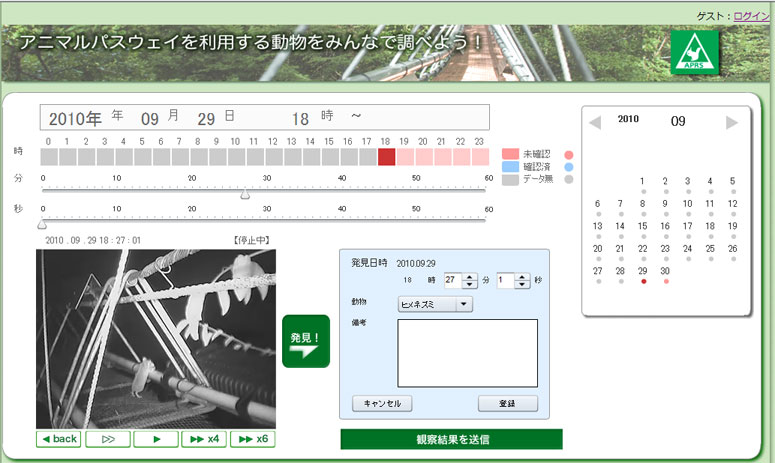Click the 登録 register button
Screen dimensions: 775x463
coord(507,404)
